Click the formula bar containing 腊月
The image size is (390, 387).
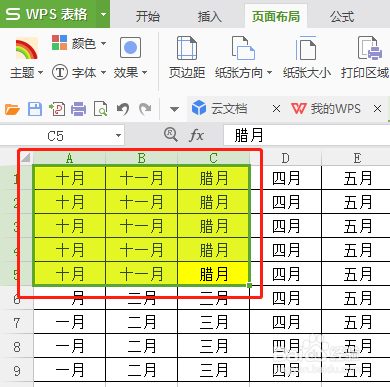pos(307,135)
